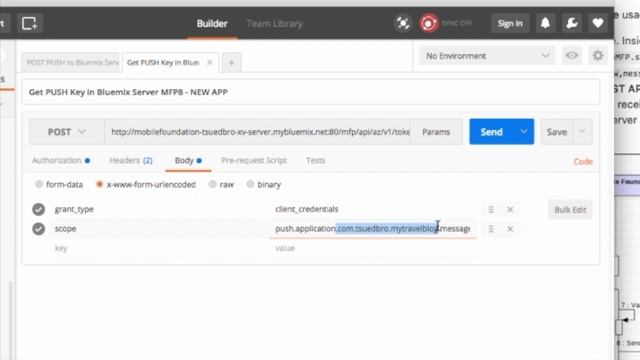Image resolution: width=640 pixels, height=360 pixels.
Task: Uncheck the scope parameter checkbox
Action: click(x=38, y=229)
